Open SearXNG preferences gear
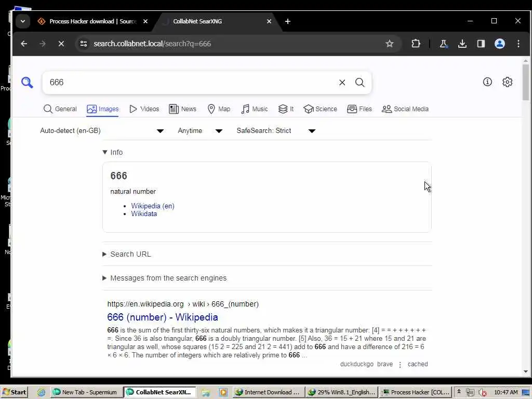The height and width of the screenshot is (399, 532). (x=507, y=82)
